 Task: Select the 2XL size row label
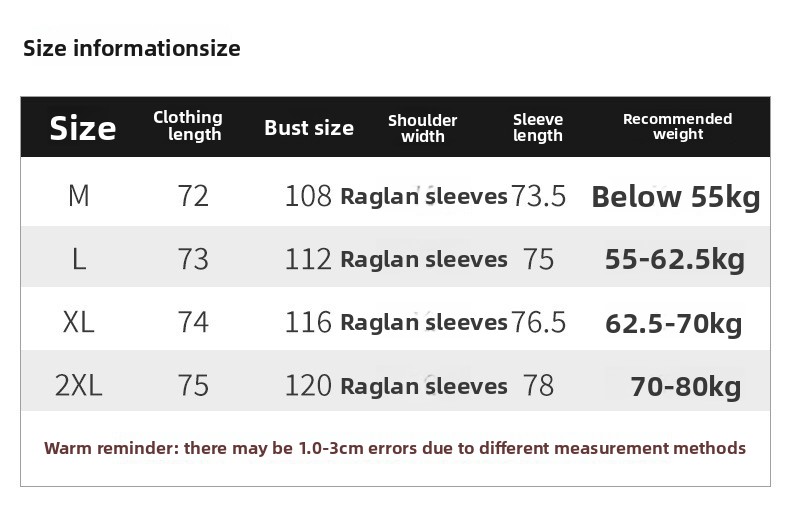pyautogui.click(x=79, y=385)
